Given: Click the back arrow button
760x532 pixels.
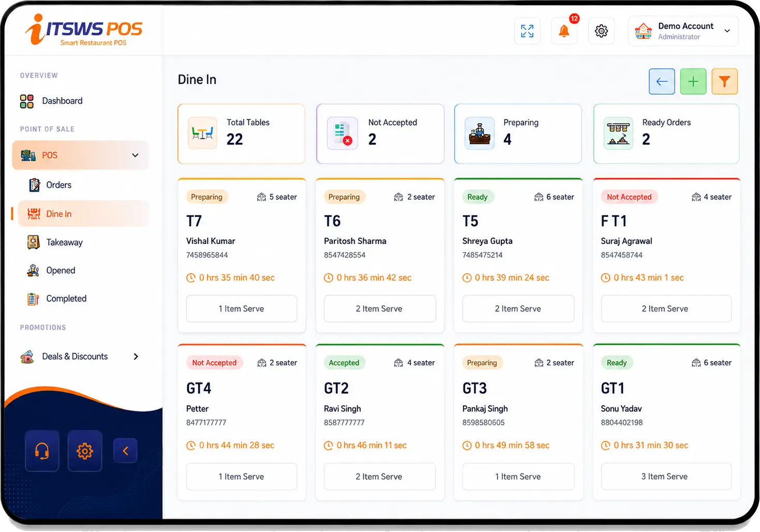Looking at the screenshot, I should (x=662, y=81).
